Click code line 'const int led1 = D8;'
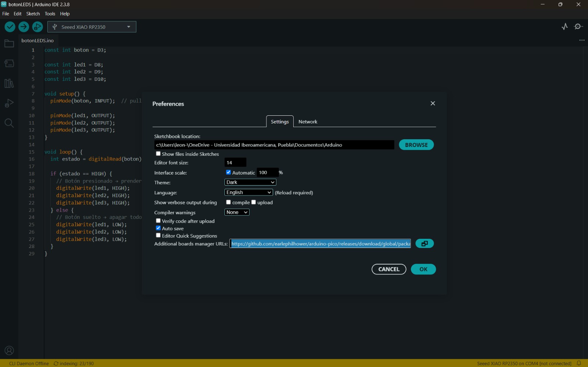The height and width of the screenshot is (367, 588). 74,65
